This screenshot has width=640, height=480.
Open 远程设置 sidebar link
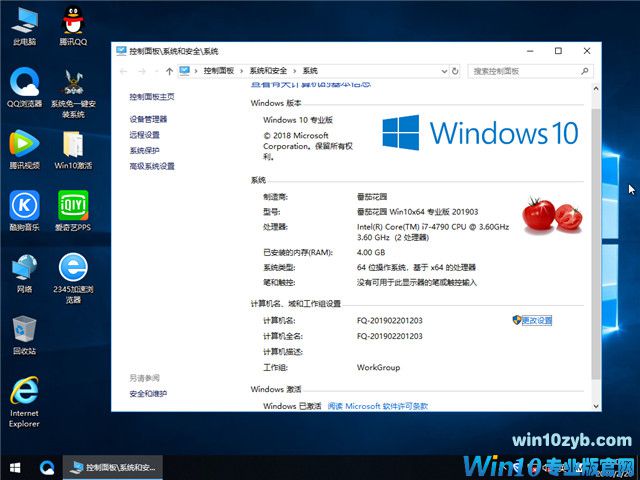144,135
